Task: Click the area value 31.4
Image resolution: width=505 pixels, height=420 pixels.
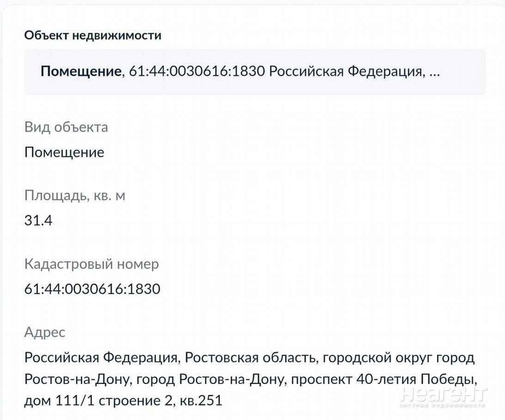Action: click(x=38, y=221)
